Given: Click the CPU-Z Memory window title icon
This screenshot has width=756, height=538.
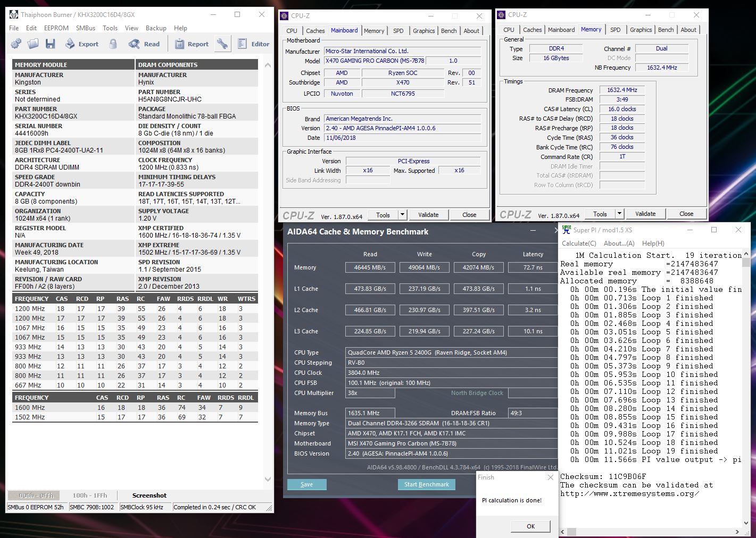Looking at the screenshot, I should [x=502, y=14].
